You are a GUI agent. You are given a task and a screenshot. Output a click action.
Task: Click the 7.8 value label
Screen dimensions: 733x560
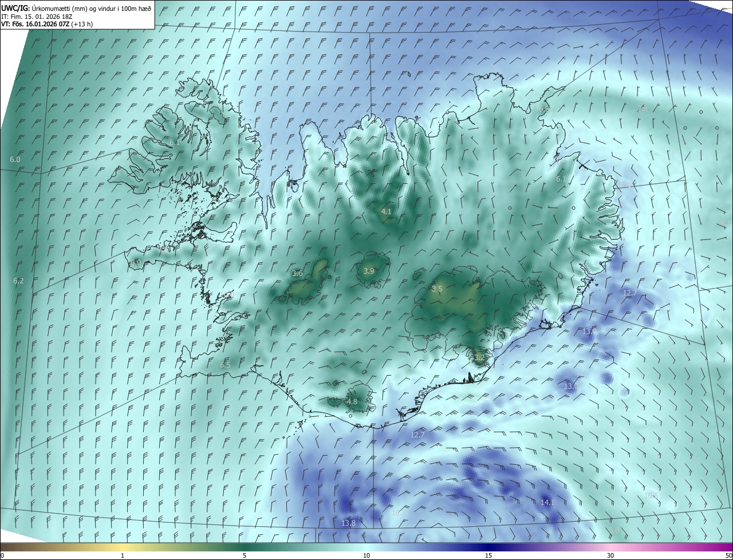click(643, 108)
